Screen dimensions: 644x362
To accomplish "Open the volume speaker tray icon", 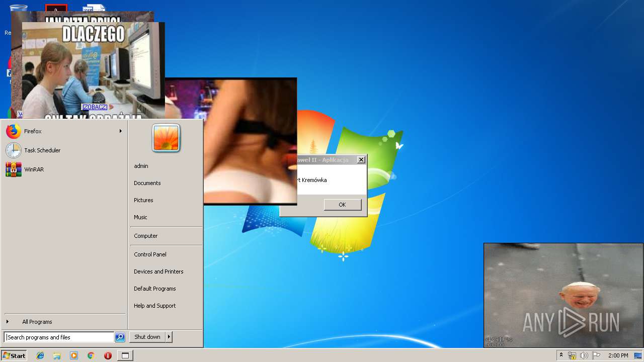I will [584, 355].
